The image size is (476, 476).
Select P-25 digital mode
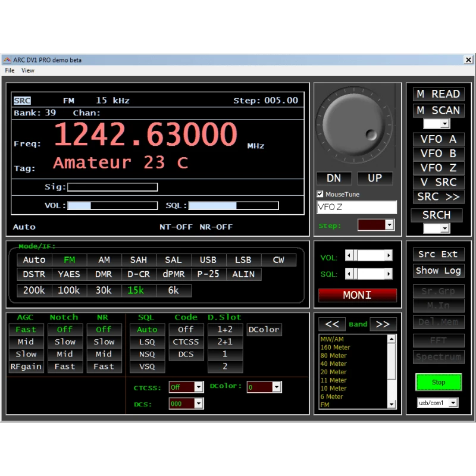[x=208, y=274]
